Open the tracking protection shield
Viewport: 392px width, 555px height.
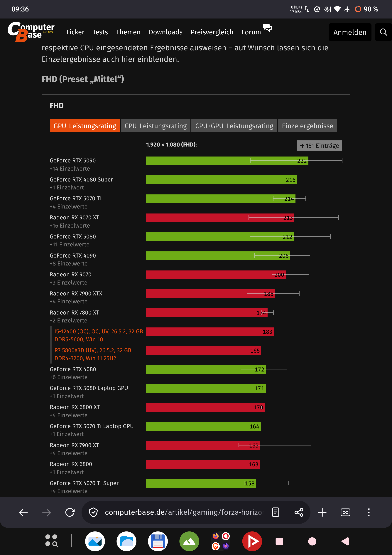point(93,512)
